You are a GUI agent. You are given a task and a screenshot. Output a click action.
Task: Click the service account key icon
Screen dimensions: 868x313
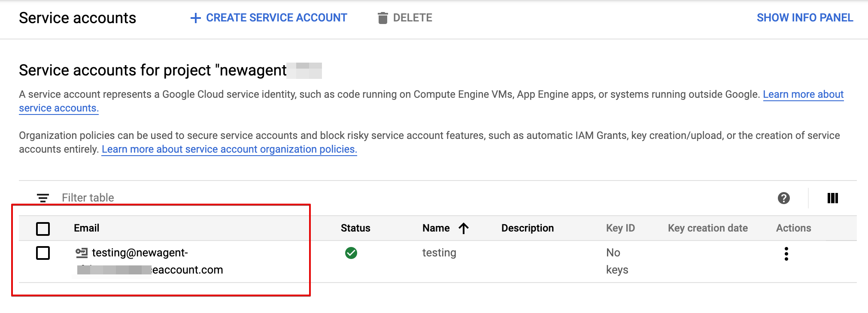(81, 253)
